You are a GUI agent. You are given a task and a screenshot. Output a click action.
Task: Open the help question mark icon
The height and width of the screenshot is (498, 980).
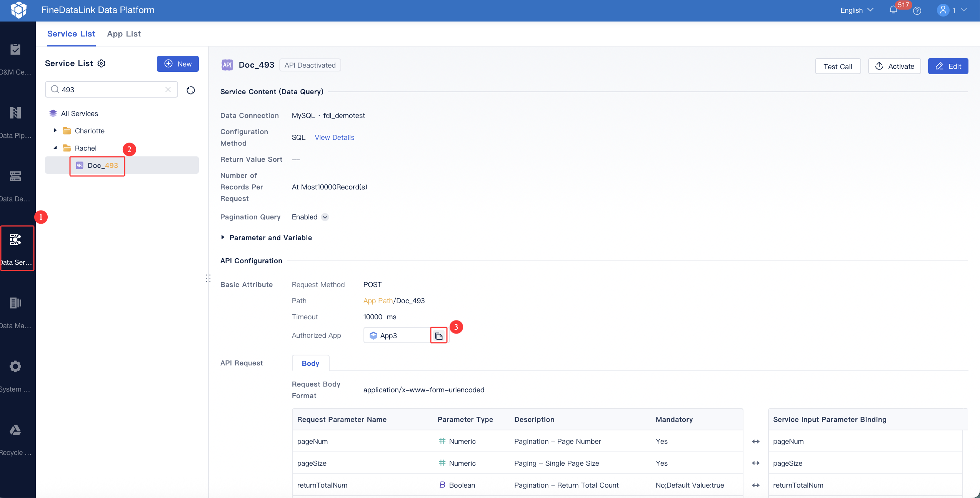tap(917, 11)
